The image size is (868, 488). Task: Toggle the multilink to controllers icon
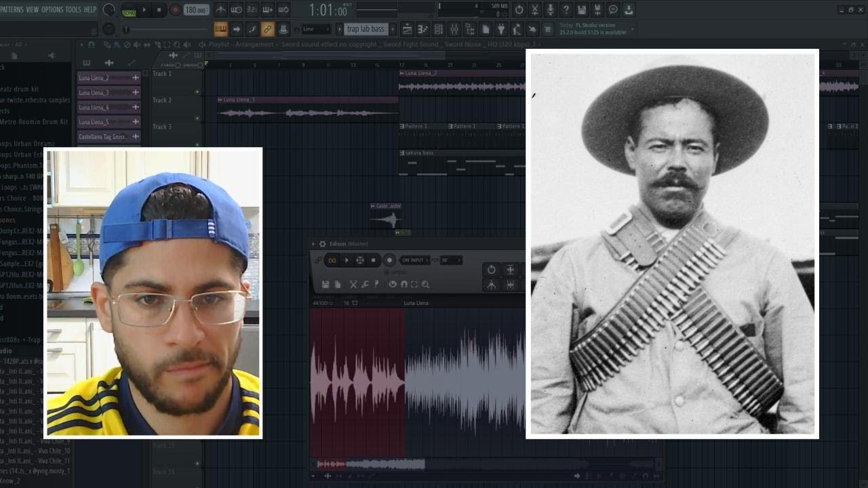[x=267, y=29]
